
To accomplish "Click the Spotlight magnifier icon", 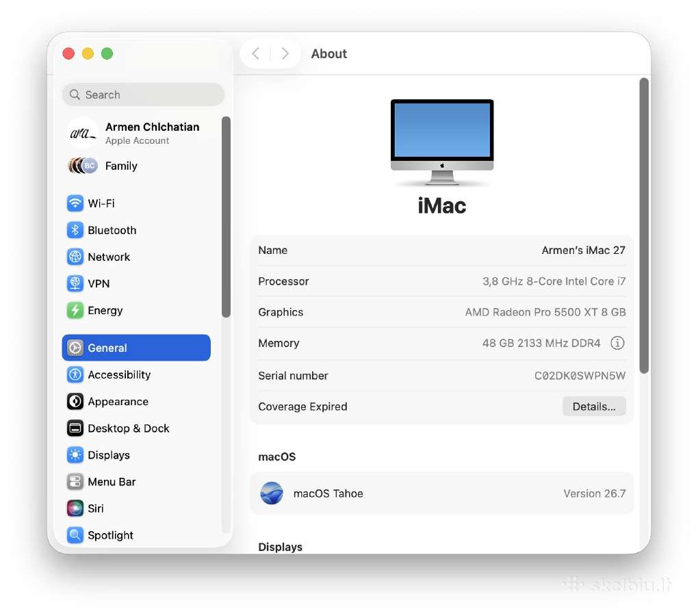I will point(75,535).
